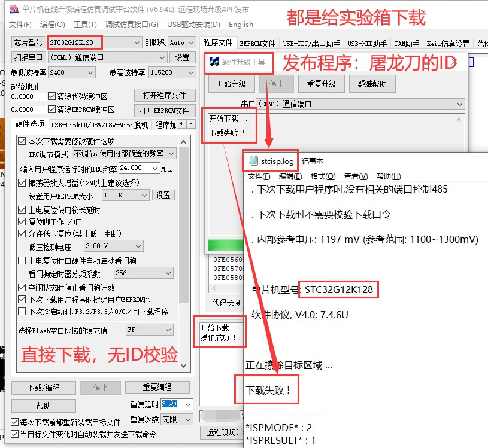Click the STC-ISP app logo icon

(x=14, y=10)
